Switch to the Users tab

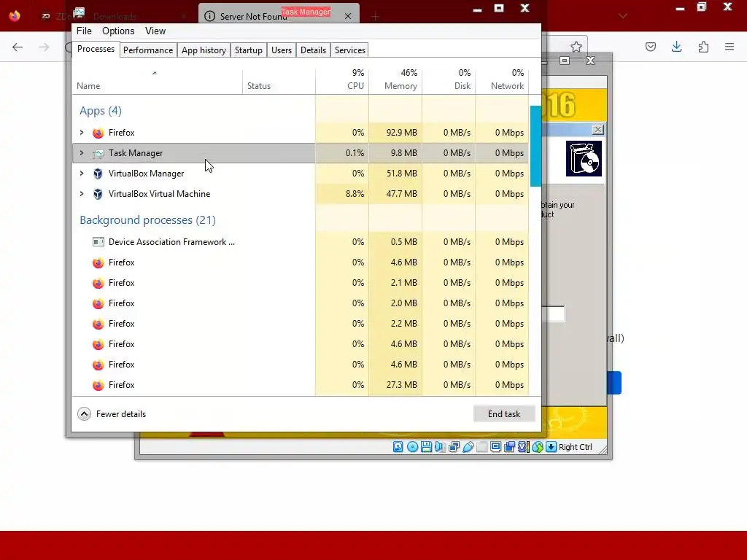click(282, 50)
